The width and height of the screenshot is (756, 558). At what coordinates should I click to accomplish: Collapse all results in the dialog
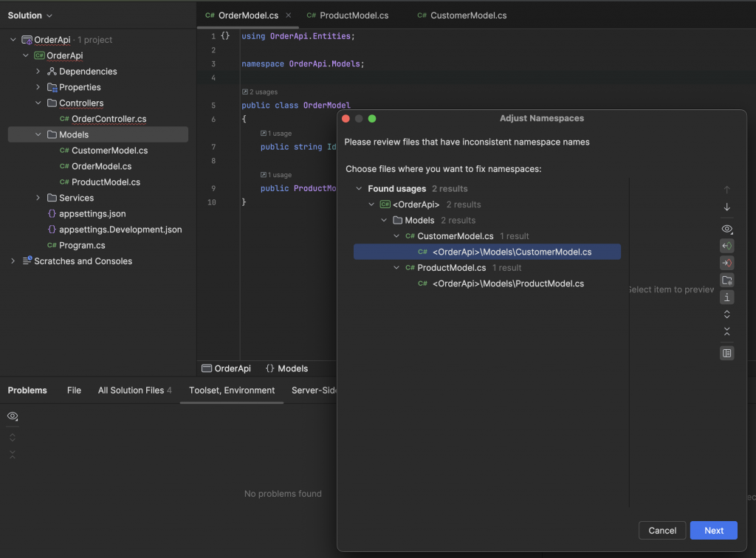(727, 331)
